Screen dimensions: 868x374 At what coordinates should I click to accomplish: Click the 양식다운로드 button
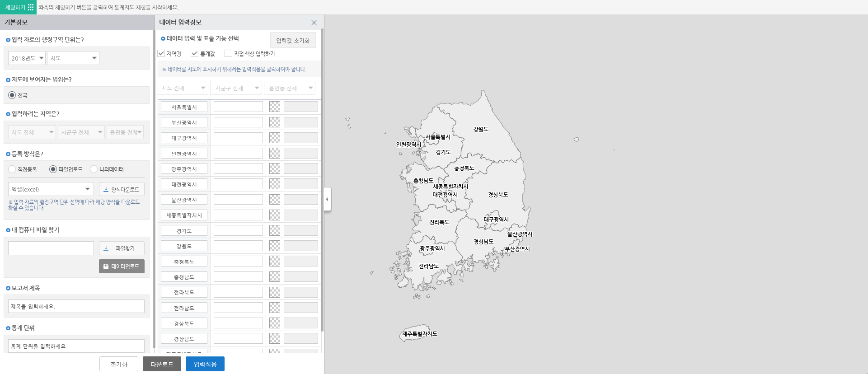coord(122,189)
